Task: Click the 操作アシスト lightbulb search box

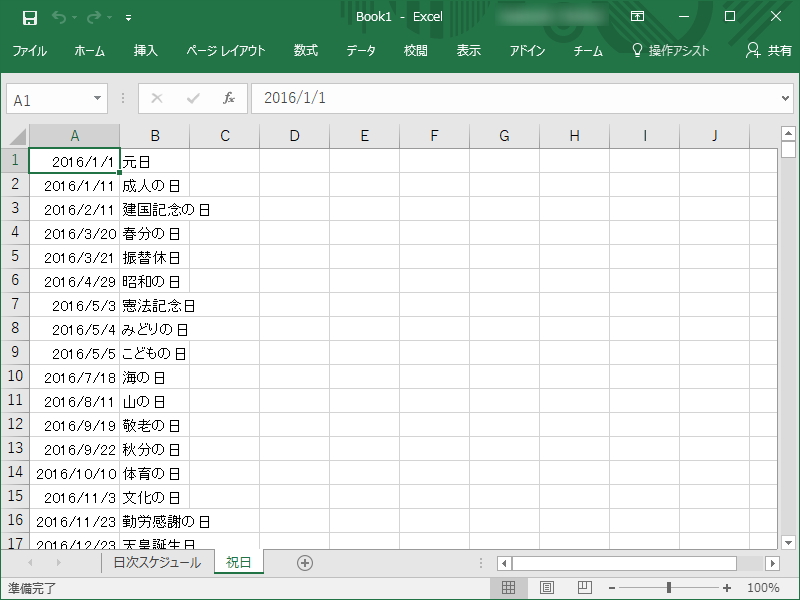Action: point(670,51)
